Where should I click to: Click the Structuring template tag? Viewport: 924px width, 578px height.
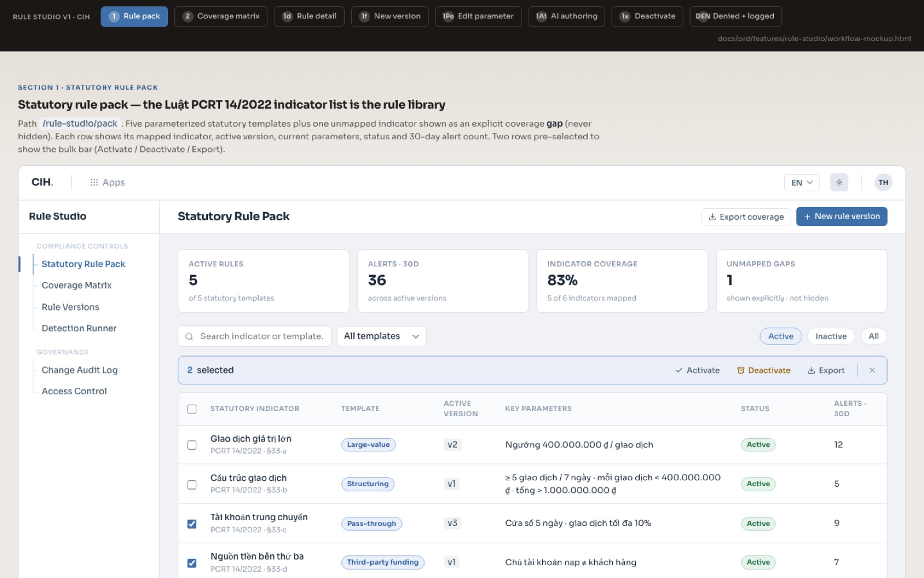coord(368,484)
